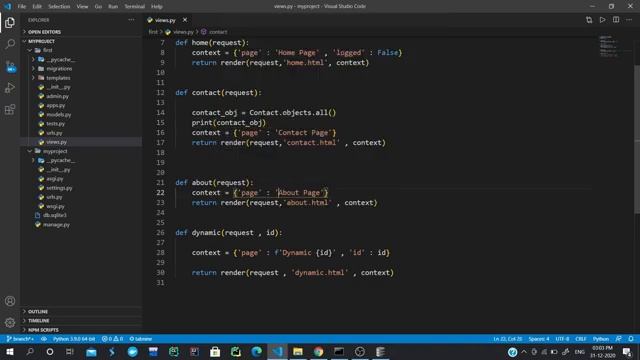Open models.py in Explorer
The image size is (640, 360).
(x=82, y=115)
